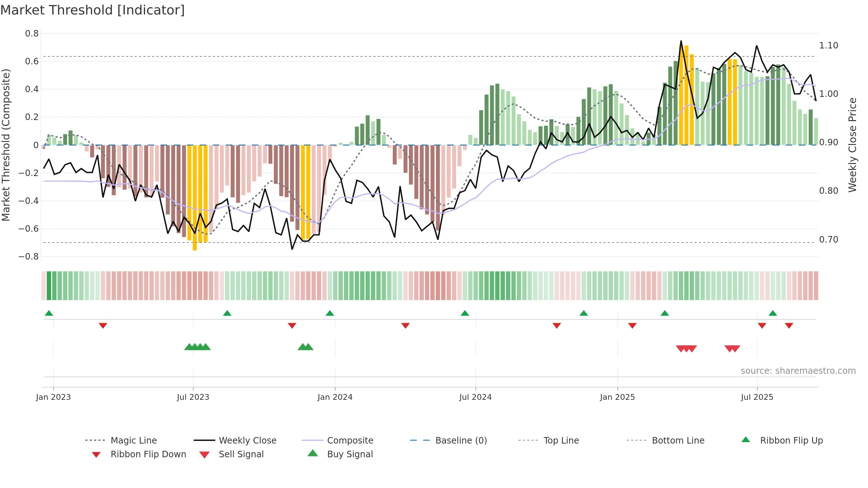Toggle the Sell Signal legend entry
Image resolution: width=868 pixels, height=488 pixels.
(231, 454)
